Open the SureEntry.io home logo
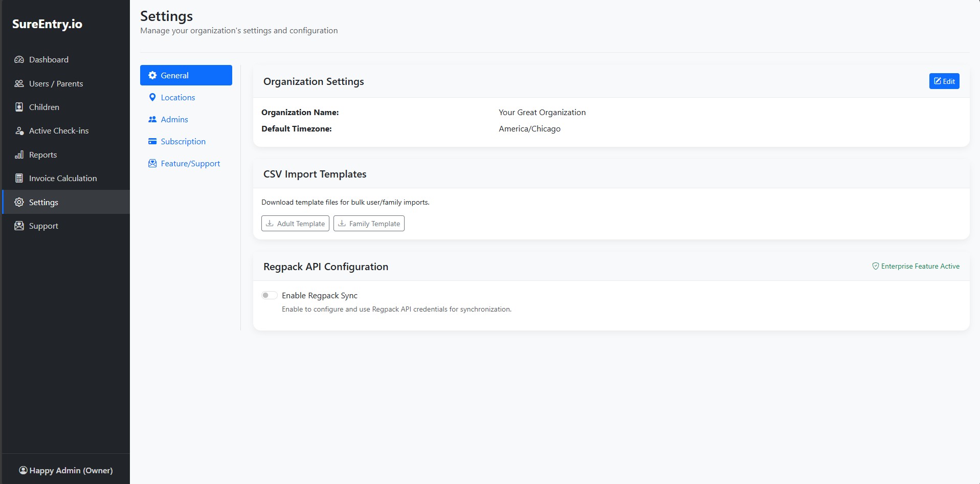Screen dimensions: 980x484 click(x=47, y=24)
